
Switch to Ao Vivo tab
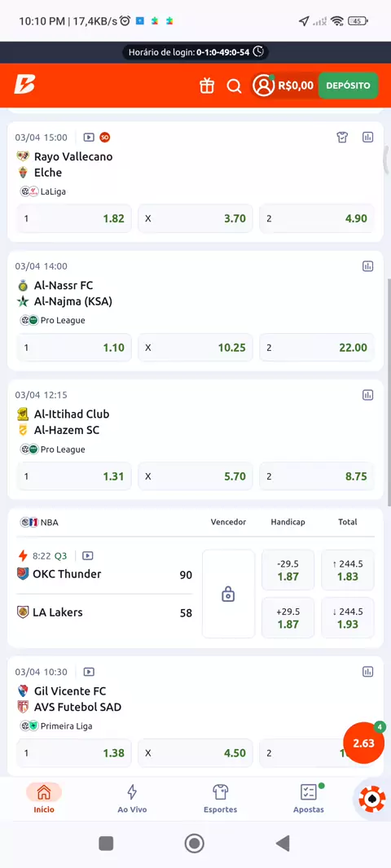click(132, 799)
